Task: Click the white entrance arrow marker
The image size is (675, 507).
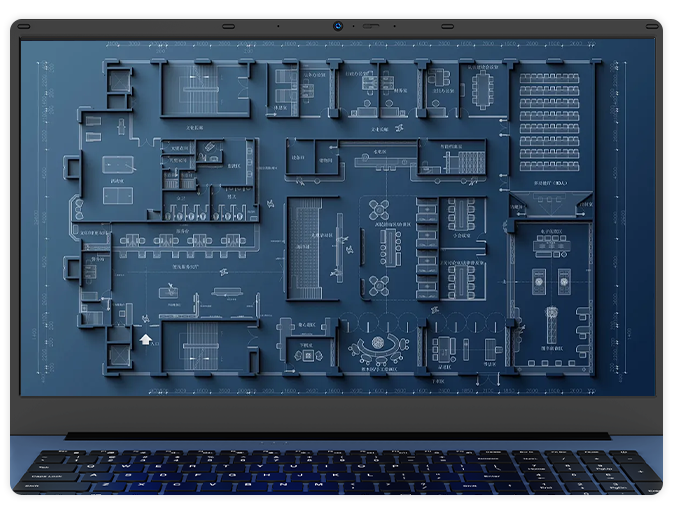Action: (148, 339)
